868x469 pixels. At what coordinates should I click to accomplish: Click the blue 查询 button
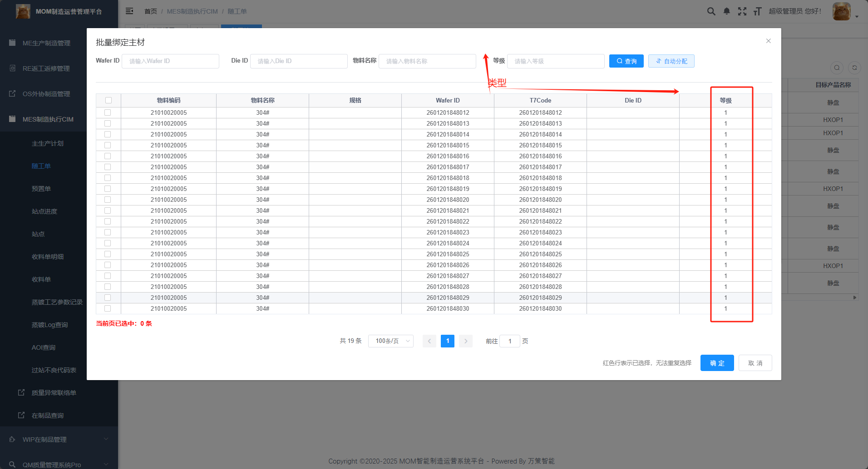(626, 61)
